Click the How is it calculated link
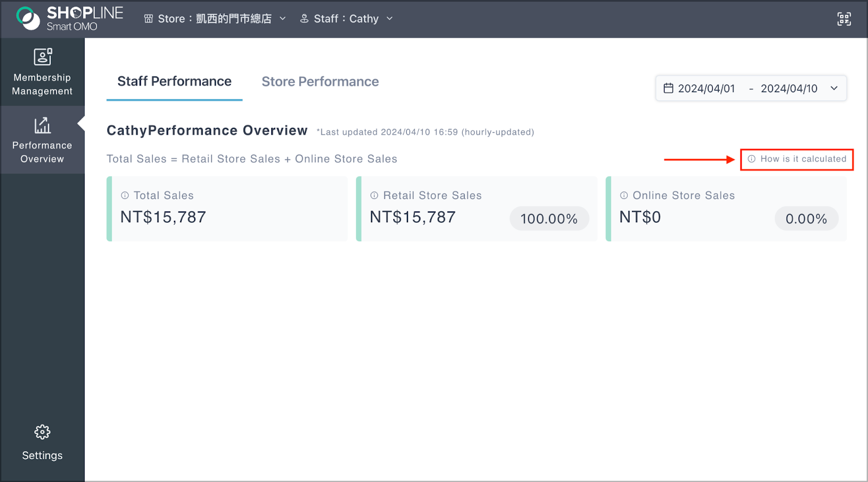Image resolution: width=868 pixels, height=482 pixels. click(797, 159)
